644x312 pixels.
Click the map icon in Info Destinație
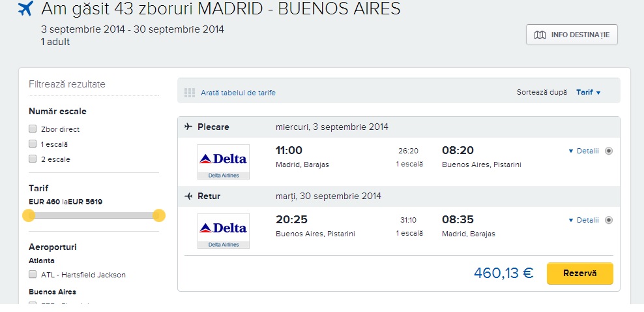point(540,35)
